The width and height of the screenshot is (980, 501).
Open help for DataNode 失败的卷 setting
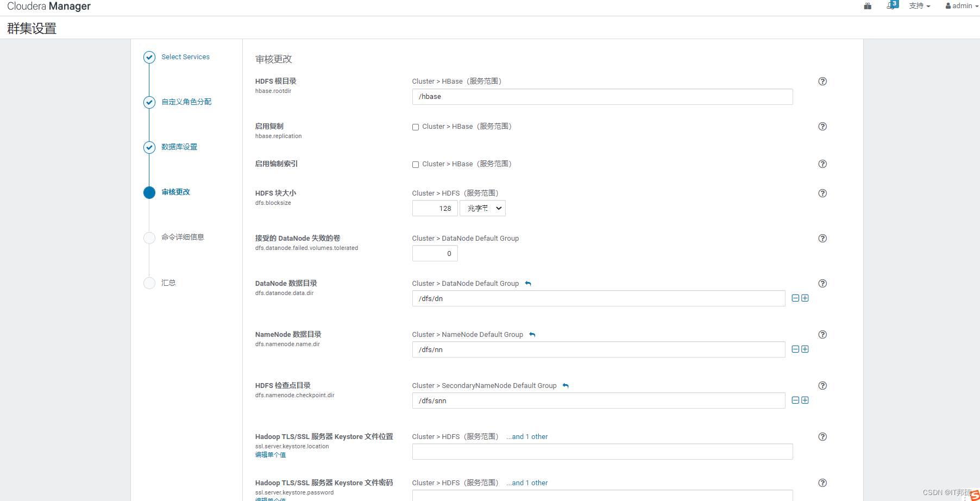coord(822,239)
